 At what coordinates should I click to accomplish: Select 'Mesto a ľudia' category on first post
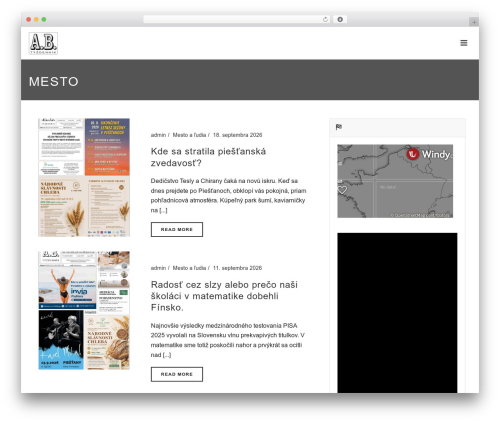(x=189, y=135)
